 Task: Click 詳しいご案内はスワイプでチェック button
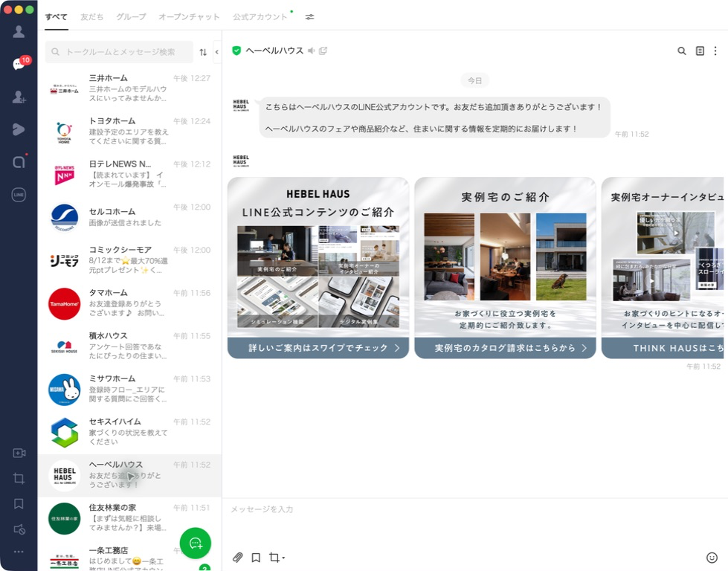[318, 348]
